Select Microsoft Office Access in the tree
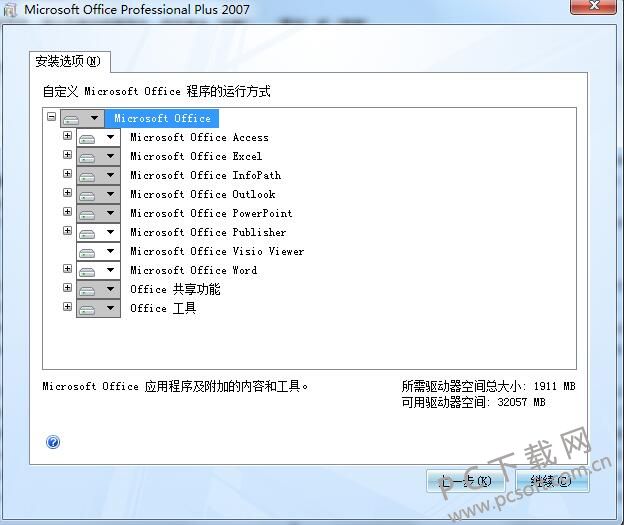 tap(199, 138)
